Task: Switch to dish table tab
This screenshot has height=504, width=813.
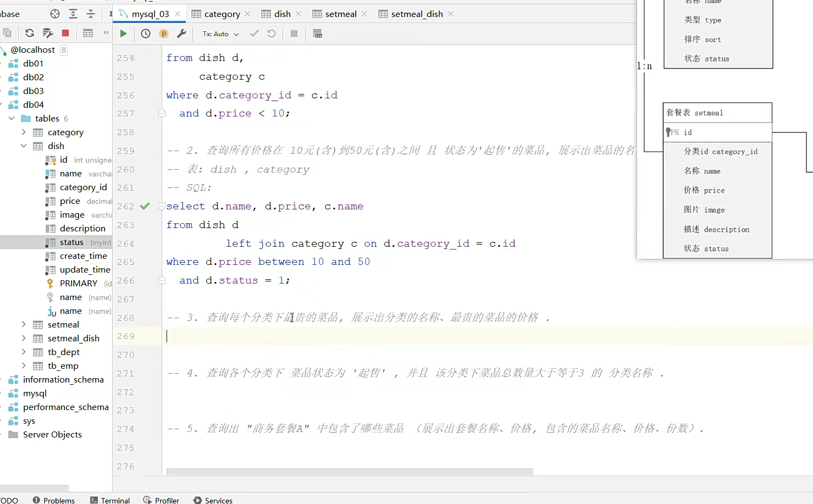Action: [283, 14]
